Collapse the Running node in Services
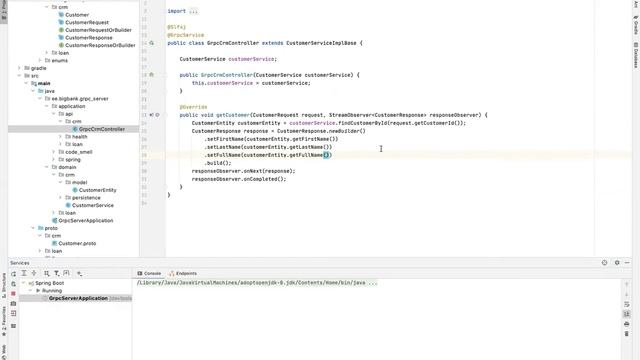640x360 pixels. click(x=31, y=291)
